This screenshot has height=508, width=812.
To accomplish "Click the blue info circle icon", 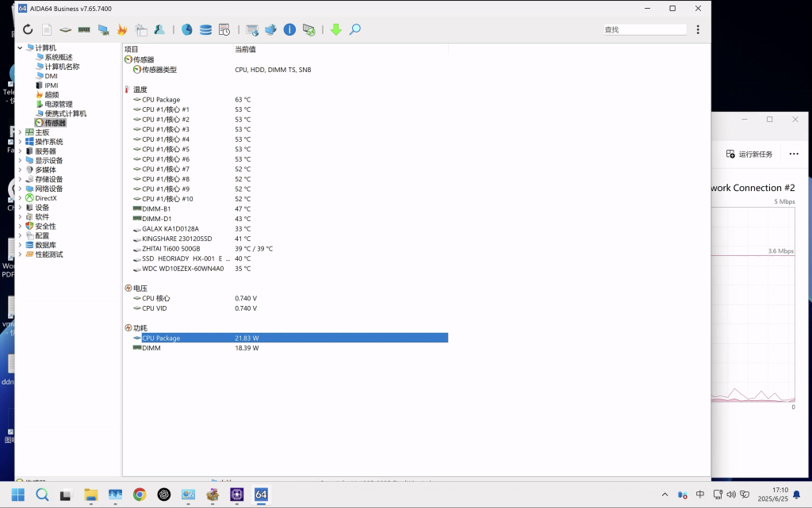I will pos(289,29).
